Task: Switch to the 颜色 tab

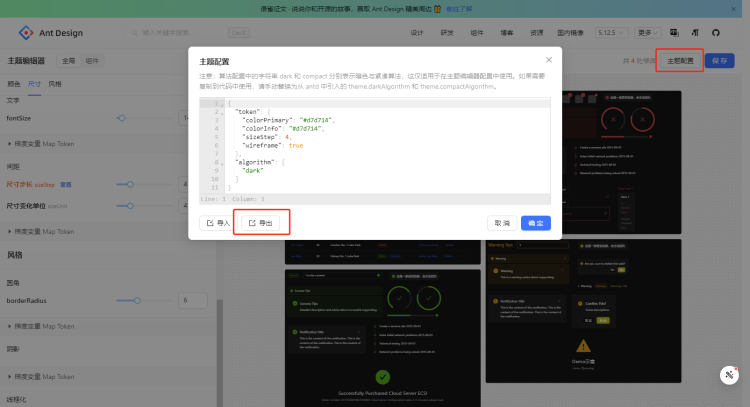Action: pyautogui.click(x=13, y=84)
